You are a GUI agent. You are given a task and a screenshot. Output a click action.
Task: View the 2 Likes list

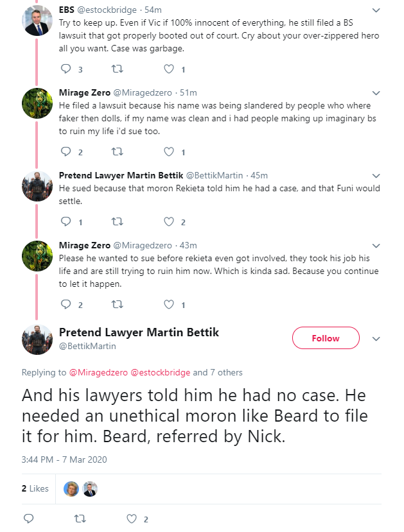(35, 488)
